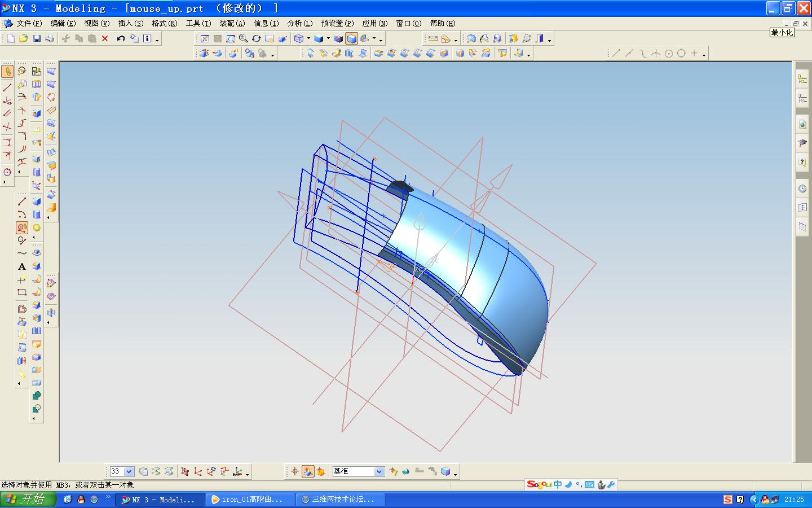Click the New file icon
Screen dimensions: 812x508
[11, 38]
